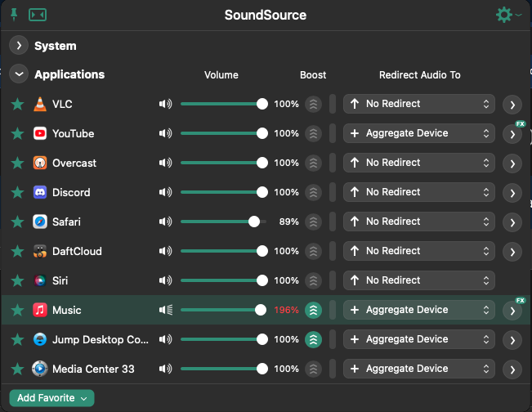Mute YouTube with its speaker icon
Screen dimensions: 532x412
coord(166,133)
